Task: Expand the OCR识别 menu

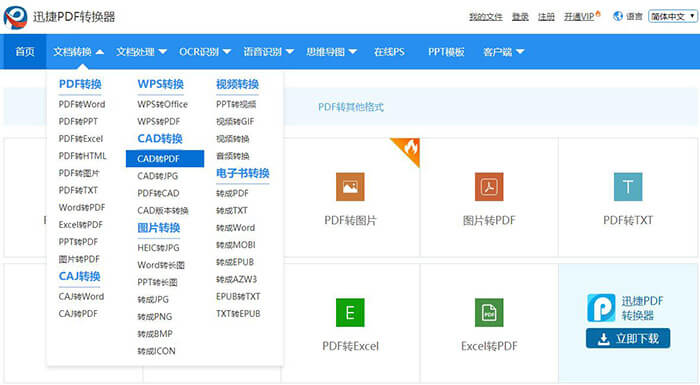Action: (205, 52)
